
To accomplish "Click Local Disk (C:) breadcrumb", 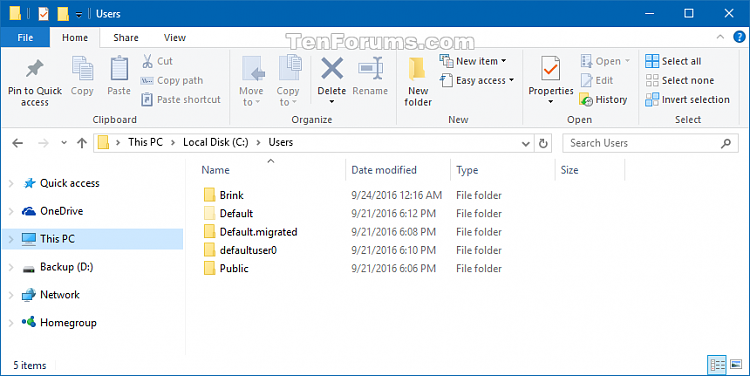I will [216, 143].
